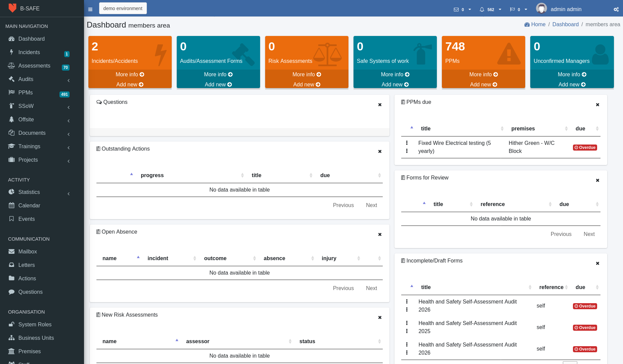Open dropdown arrow next to mail count

[470, 9]
